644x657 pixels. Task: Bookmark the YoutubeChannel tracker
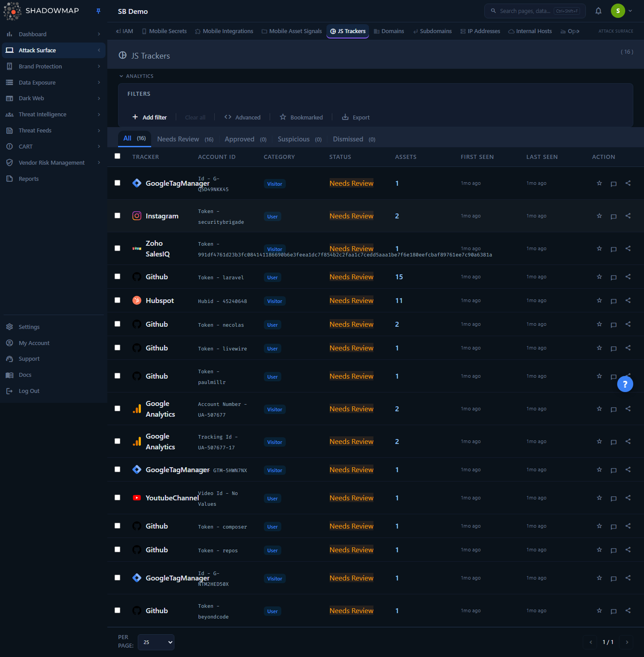(599, 498)
